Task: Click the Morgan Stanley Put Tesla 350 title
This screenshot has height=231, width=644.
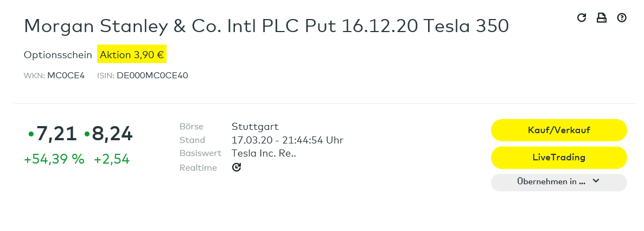Action: pyautogui.click(x=266, y=26)
